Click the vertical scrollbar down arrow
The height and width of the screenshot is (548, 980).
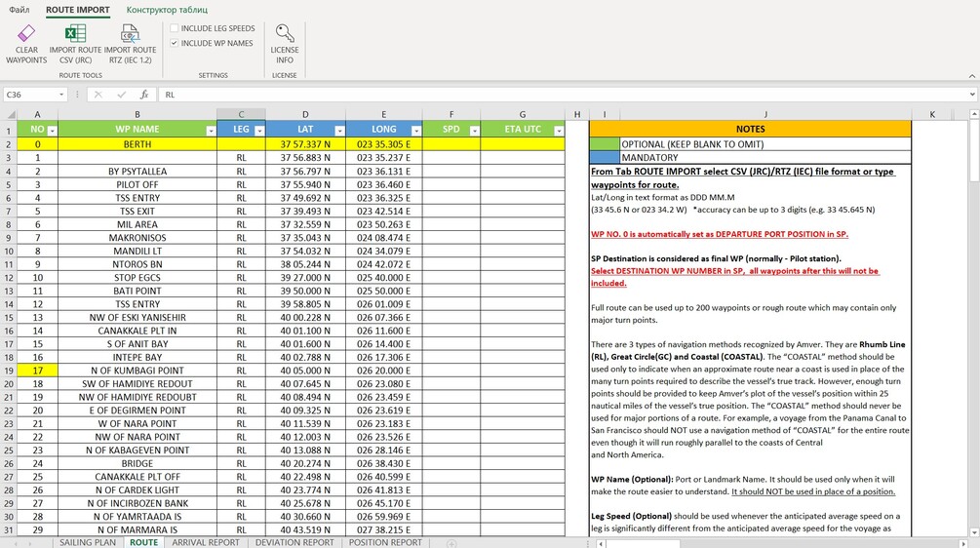coord(974,533)
